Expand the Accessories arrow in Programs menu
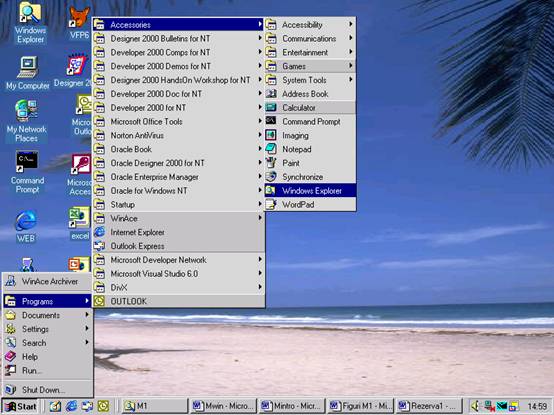This screenshot has width=554, height=415. (260, 24)
